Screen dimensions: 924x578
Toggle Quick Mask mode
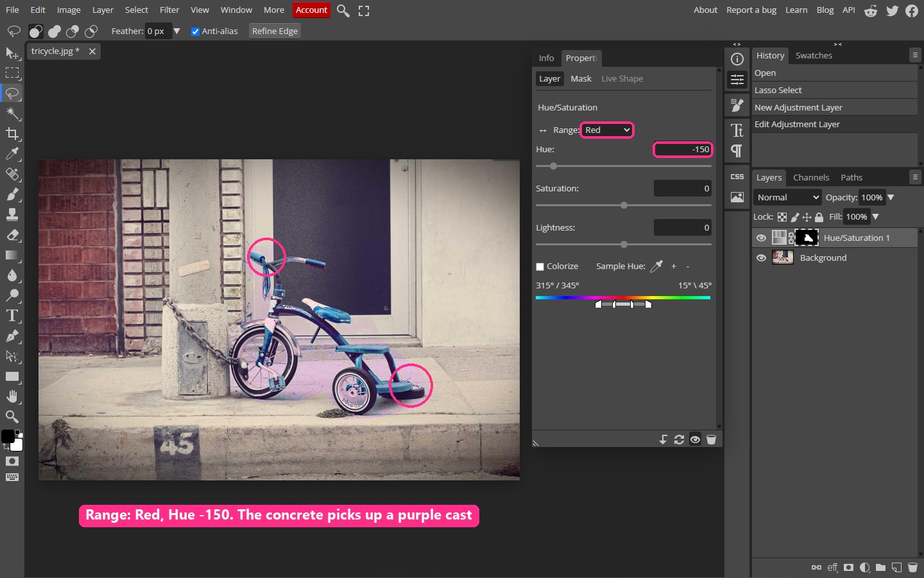[12, 461]
